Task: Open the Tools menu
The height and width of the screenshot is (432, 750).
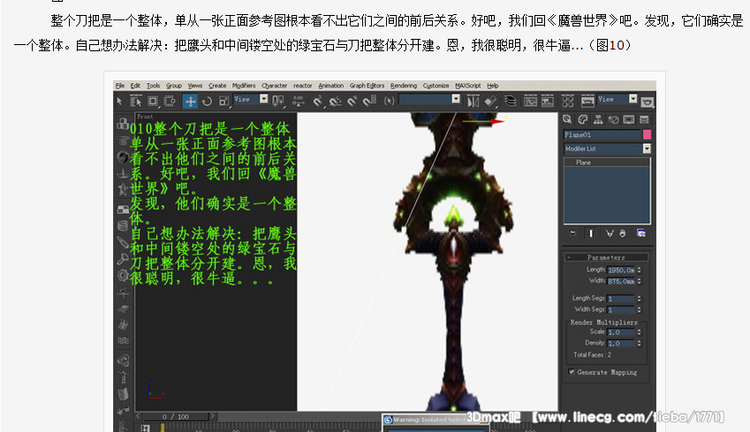Action: (x=153, y=86)
